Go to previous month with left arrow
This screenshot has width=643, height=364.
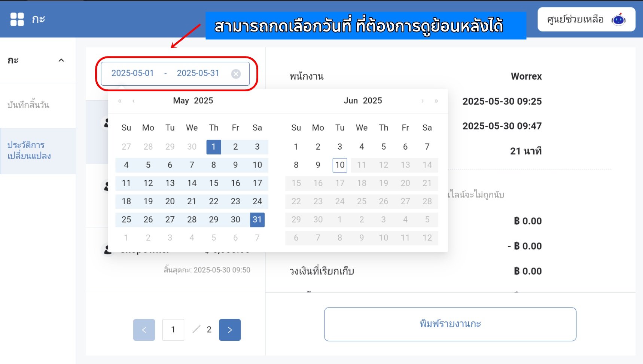133,101
